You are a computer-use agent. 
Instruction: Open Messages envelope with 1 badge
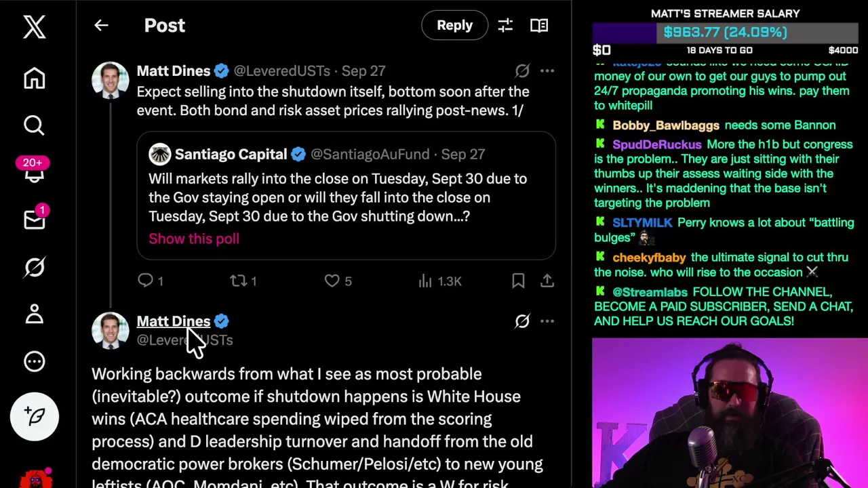(34, 220)
